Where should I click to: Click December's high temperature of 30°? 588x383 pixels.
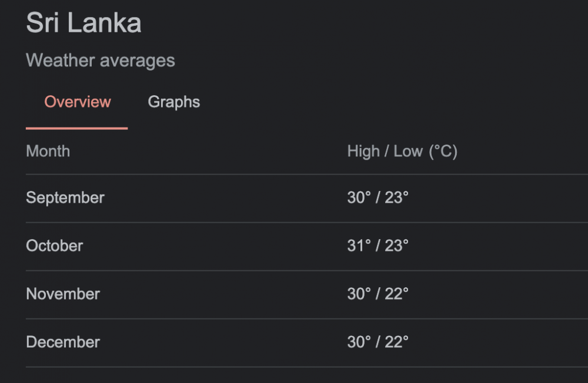click(359, 342)
